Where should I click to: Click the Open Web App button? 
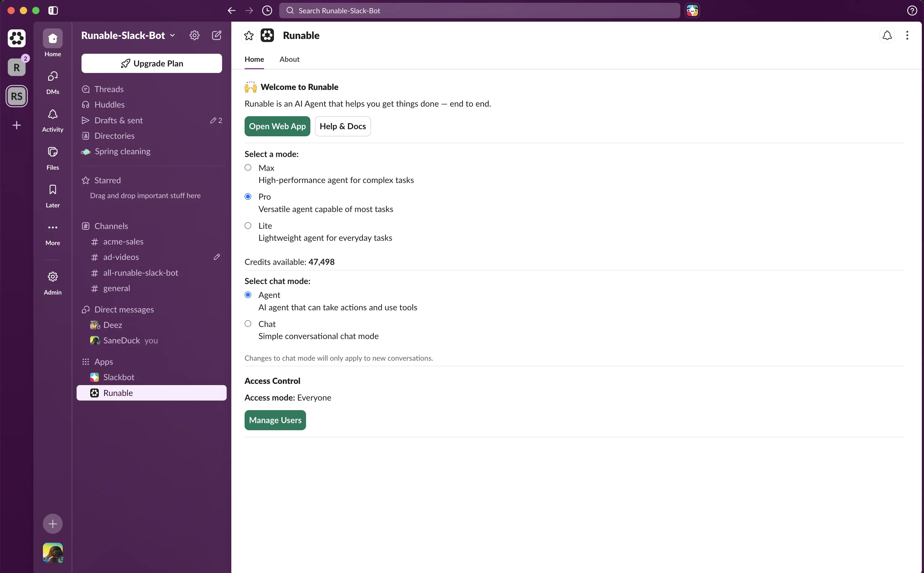click(x=277, y=126)
